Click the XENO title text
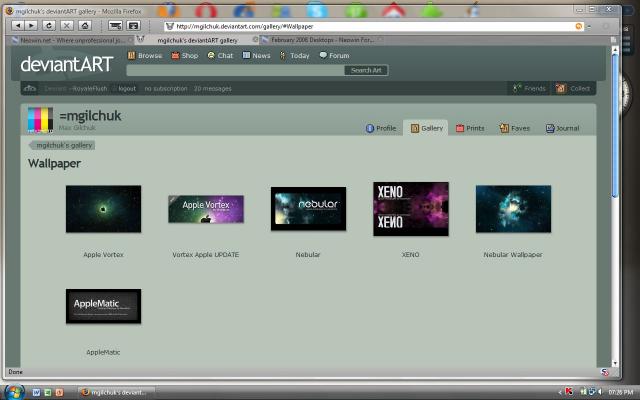Viewport: 640px width, 400px height. click(411, 255)
